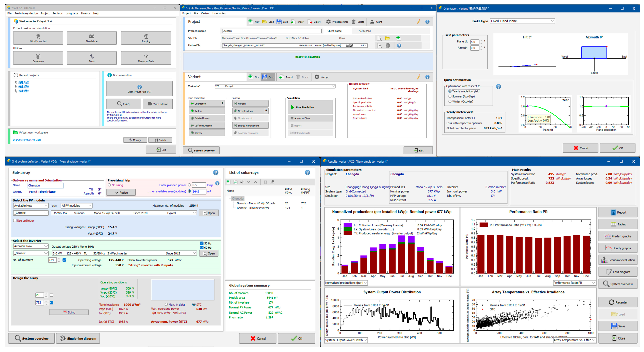Select the Summer (Apr-Sep) optimization option
Image resolution: width=644 pixels, height=352 pixels.
450,96
